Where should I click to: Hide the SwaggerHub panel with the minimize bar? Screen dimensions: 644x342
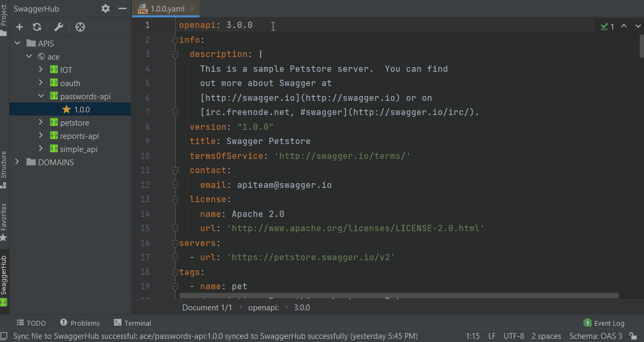(x=122, y=8)
